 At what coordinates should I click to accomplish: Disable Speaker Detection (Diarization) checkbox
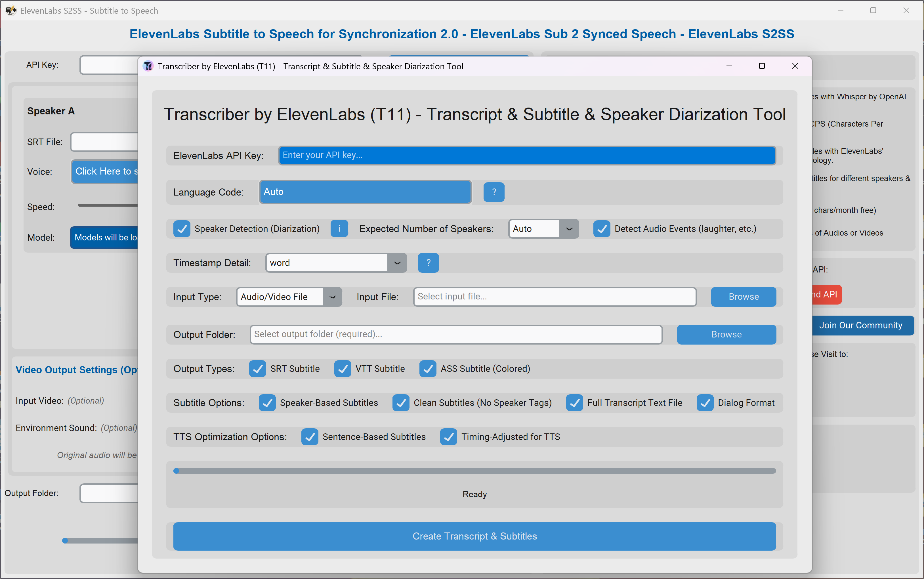tap(182, 228)
